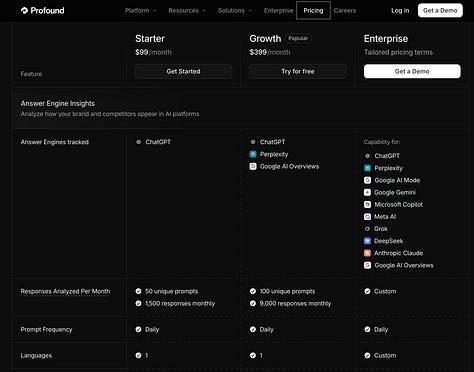Click ChatGPT icon in Enterprise column
The height and width of the screenshot is (372, 474).
367,156
